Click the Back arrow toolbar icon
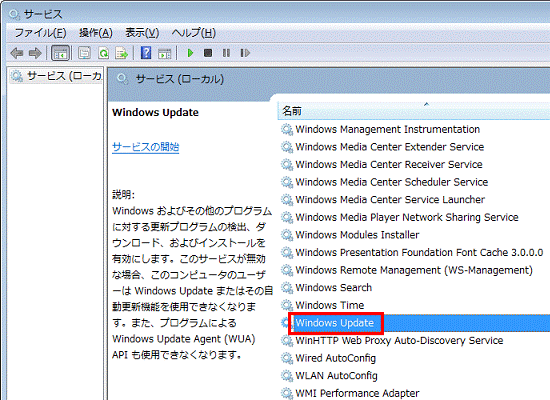Screen dimensions: 550x400 [x=16, y=53]
